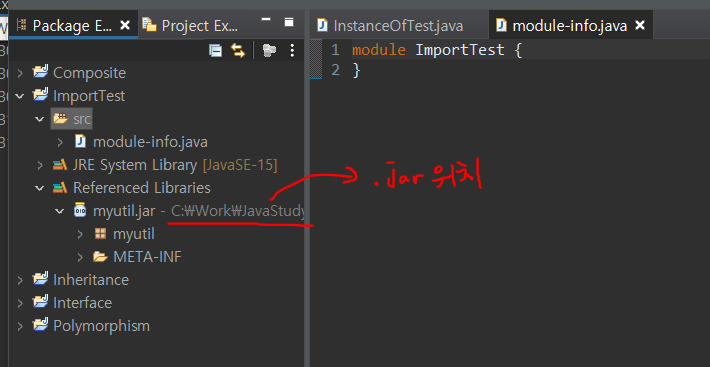
Task: Select the Referenced Libraries label
Action: click(x=142, y=188)
